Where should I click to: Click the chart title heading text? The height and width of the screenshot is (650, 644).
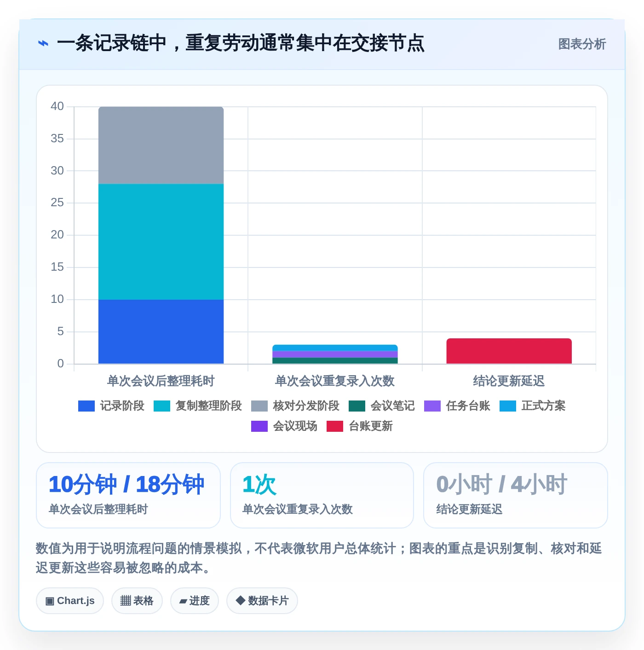241,43
